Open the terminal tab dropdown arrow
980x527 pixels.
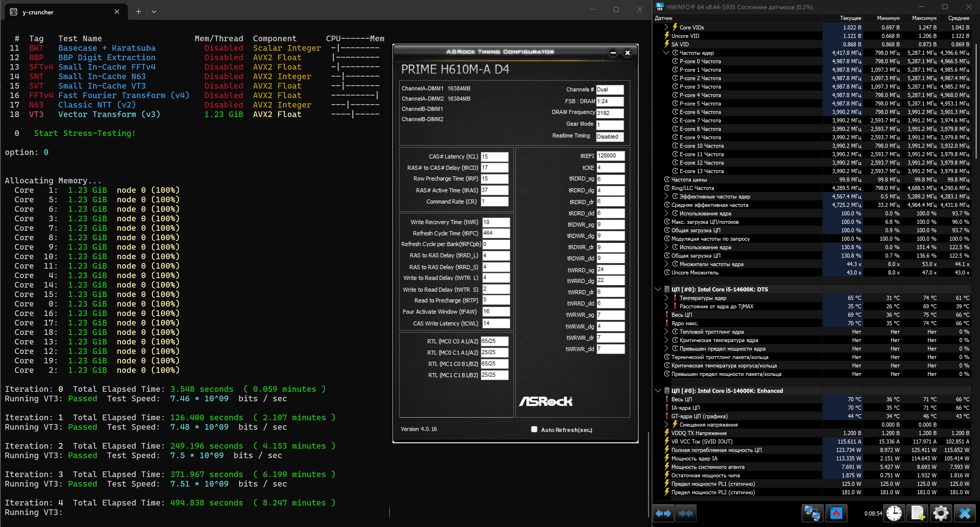pos(154,12)
